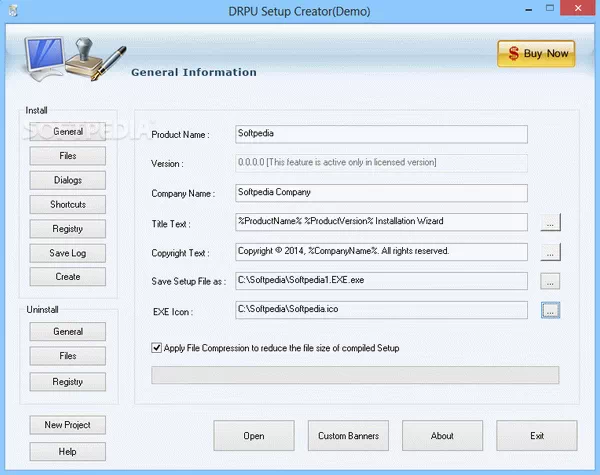600x475 pixels.
Task: Open Shortcuts settings
Action: pyautogui.click(x=68, y=204)
